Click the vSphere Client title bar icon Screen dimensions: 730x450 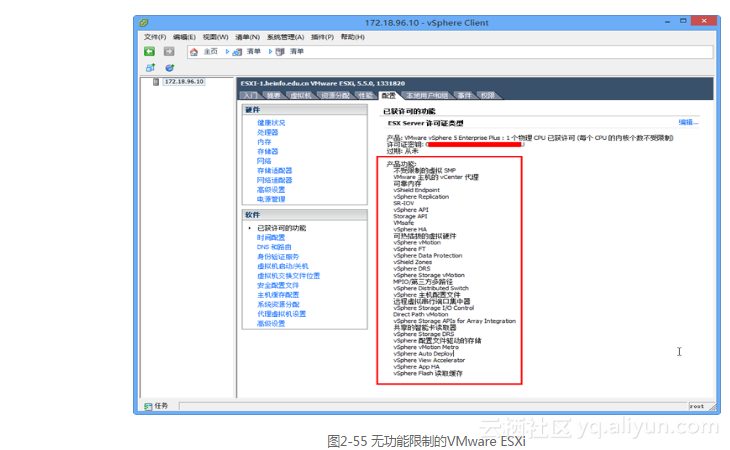click(143, 22)
